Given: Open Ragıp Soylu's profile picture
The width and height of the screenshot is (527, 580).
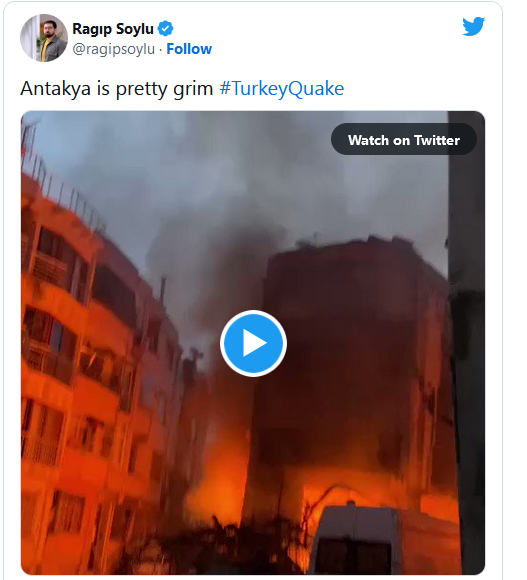Looking at the screenshot, I should 44,38.
